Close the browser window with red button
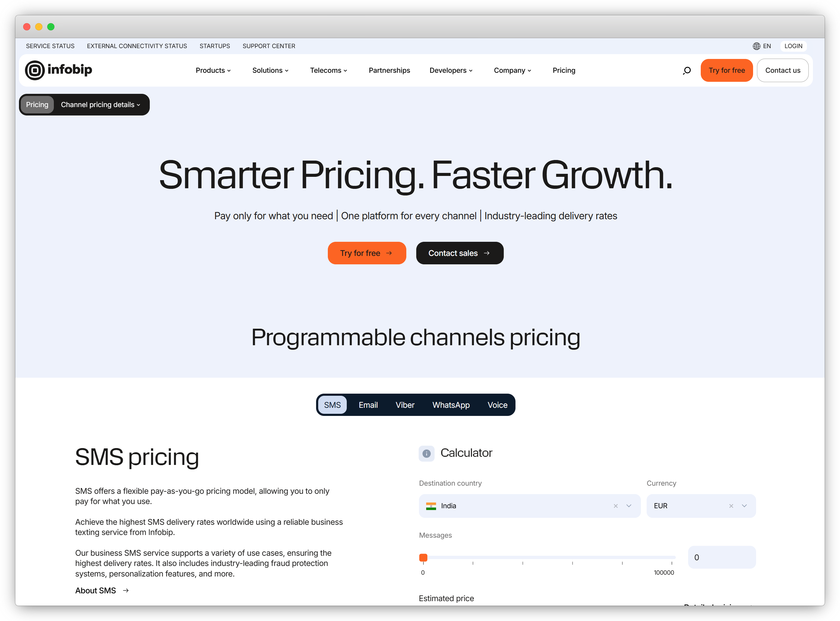This screenshot has height=621, width=840. (27, 27)
